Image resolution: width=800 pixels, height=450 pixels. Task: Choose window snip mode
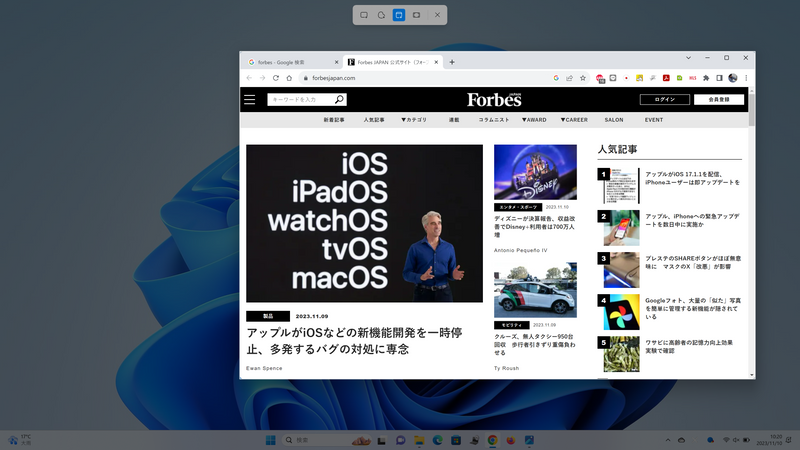[x=399, y=15]
